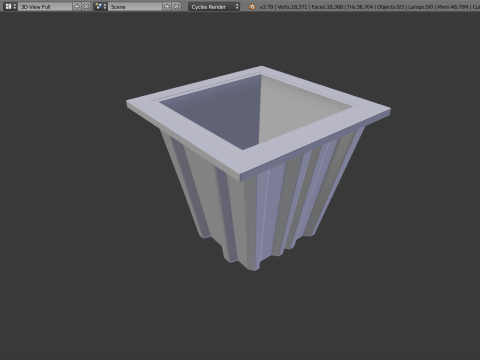480x360 pixels.
Task: Open the Cycles Render engine dropdown
Action: [x=214, y=6]
